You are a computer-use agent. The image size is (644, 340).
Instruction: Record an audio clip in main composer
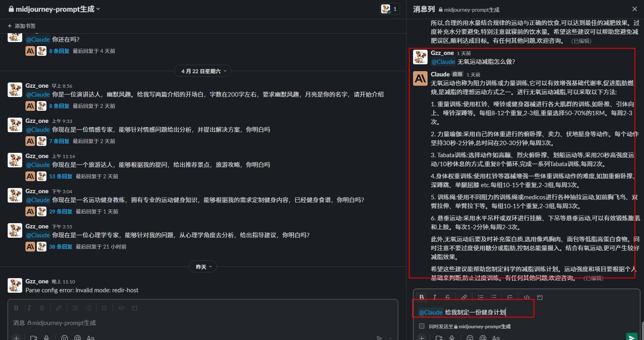pos(46,338)
